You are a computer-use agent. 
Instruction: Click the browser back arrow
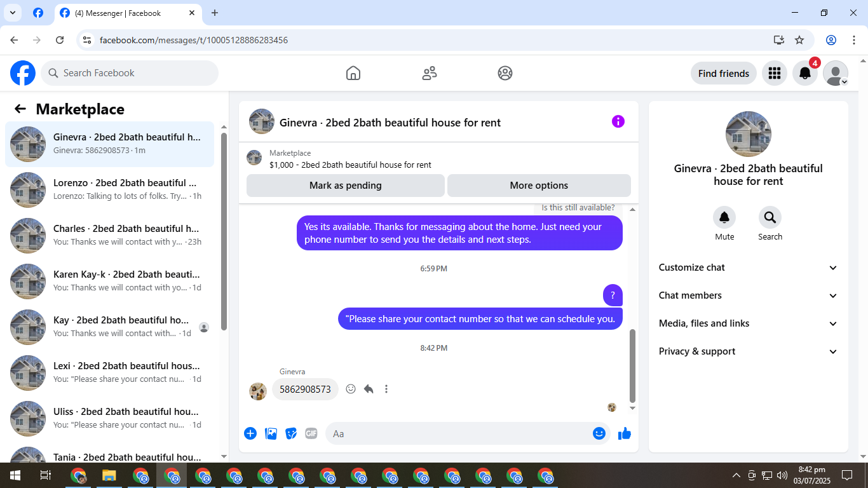coord(14,40)
